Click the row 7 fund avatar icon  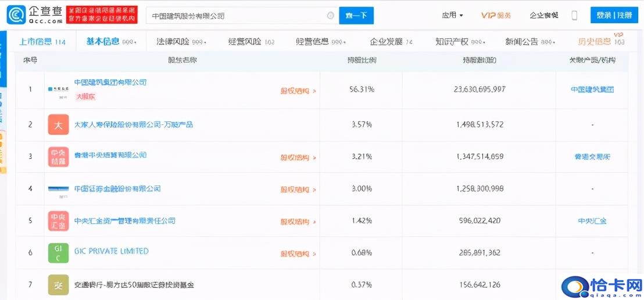coord(58,285)
